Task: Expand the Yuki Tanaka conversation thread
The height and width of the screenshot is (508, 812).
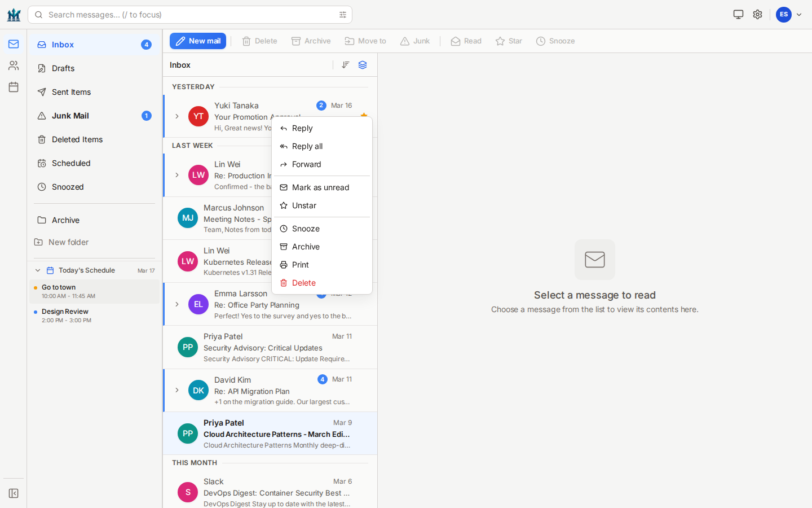Action: tap(177, 116)
